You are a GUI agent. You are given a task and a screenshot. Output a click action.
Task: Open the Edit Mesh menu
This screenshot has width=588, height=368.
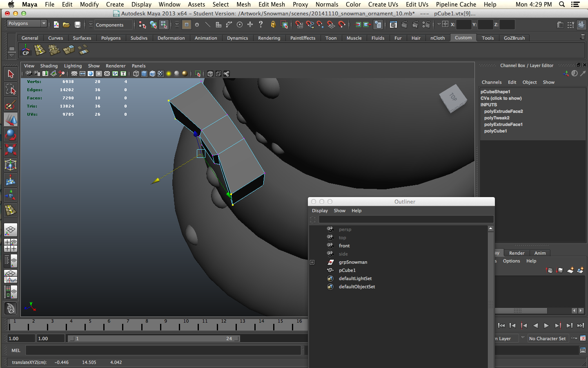(x=272, y=4)
